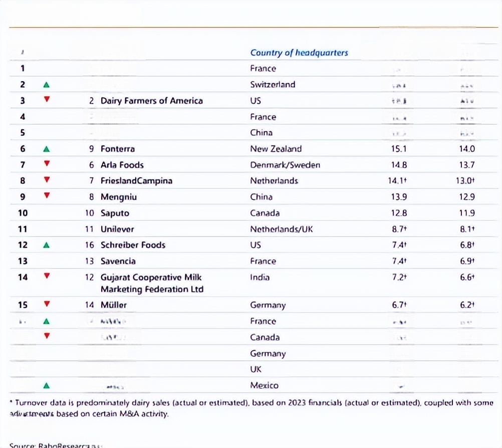This screenshot has height=448, width=502.
Task: Click the red down arrow in Arla Foods row
Action: coord(47,164)
